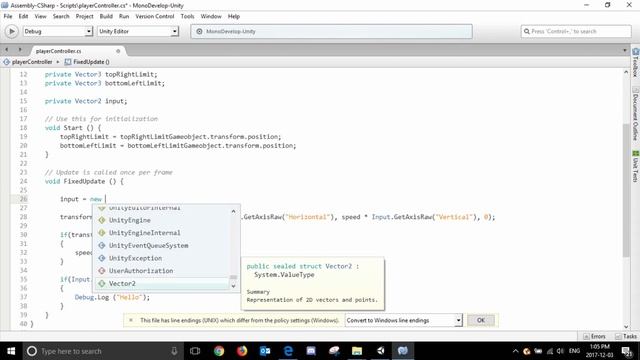Screen dimensions: 640x360
Task: Click line number 26 in gutter
Action: (23, 199)
